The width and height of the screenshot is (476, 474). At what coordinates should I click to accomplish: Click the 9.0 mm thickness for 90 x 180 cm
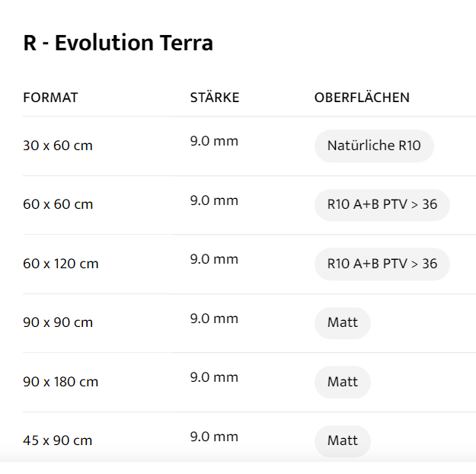click(214, 377)
